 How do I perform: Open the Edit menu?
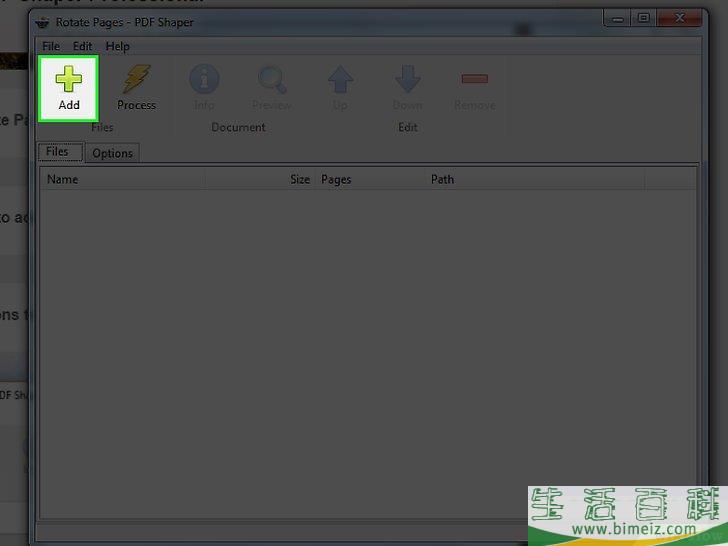tap(83, 46)
